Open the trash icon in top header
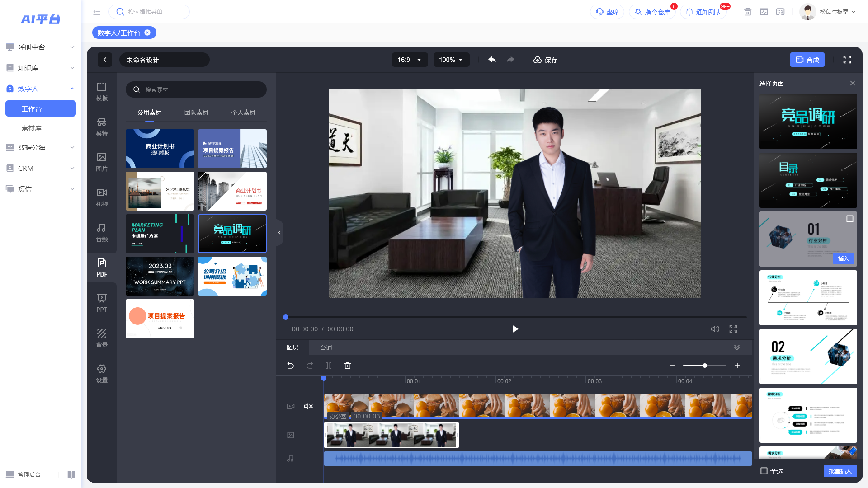This screenshot has width=868, height=488. pyautogui.click(x=748, y=12)
